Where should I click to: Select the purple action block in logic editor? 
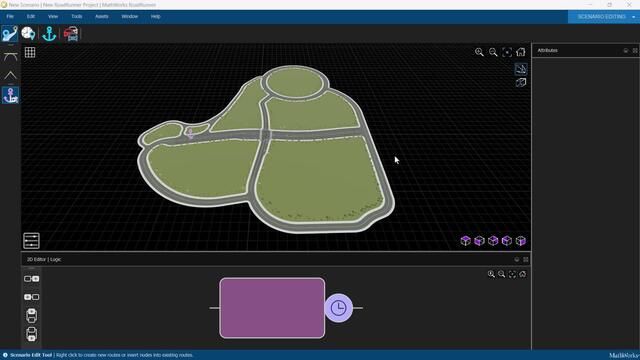272,308
